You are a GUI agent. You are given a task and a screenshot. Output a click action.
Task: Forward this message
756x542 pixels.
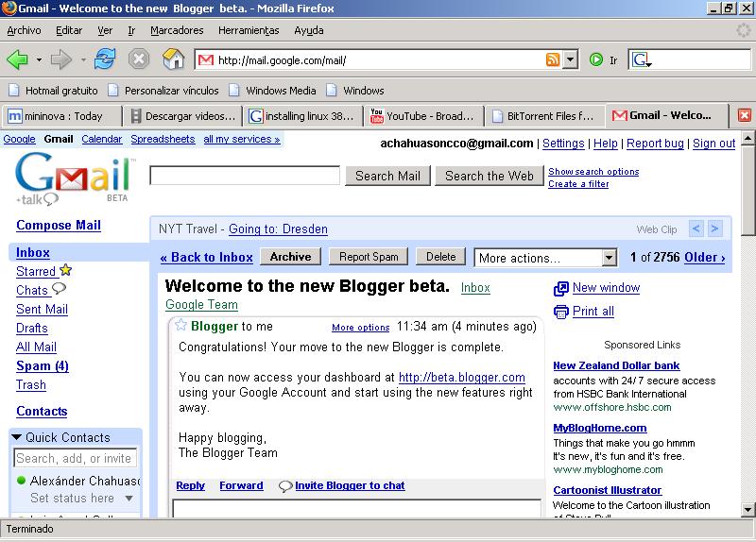(241, 485)
